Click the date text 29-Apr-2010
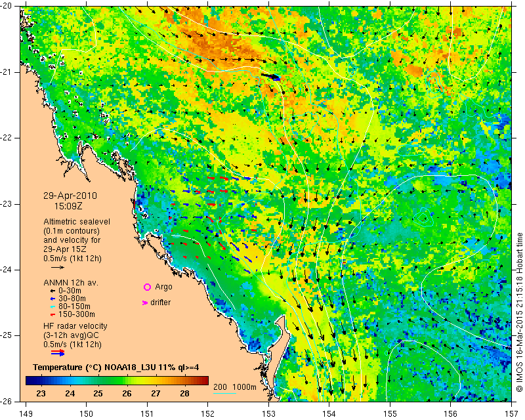Screen dimensions: 525x420 click(70, 196)
